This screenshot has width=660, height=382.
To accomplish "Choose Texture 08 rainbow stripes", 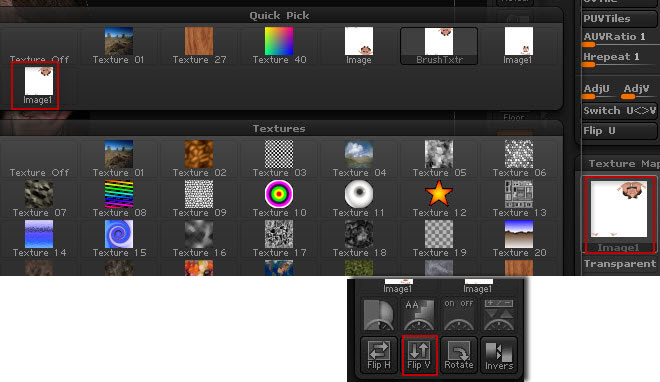I will point(119,199).
